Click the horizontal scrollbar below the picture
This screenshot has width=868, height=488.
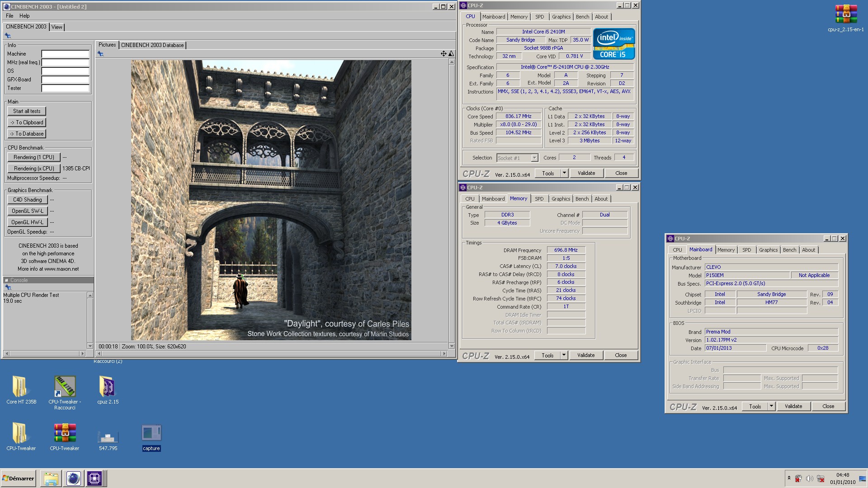pyautogui.click(x=271, y=353)
